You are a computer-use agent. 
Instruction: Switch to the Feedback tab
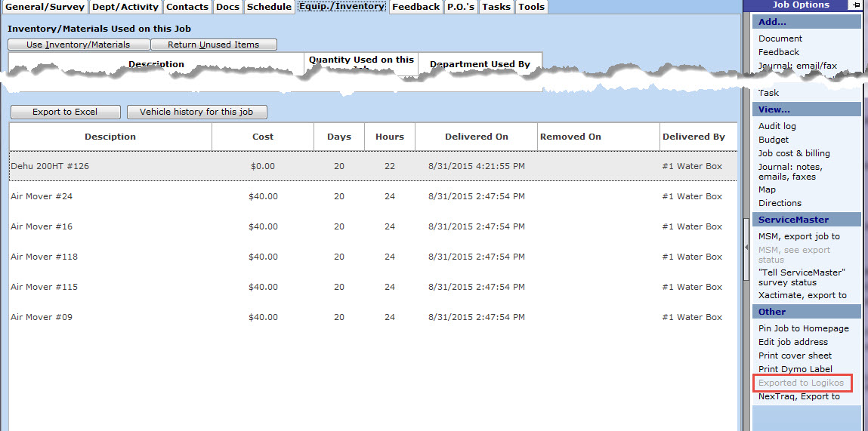[415, 7]
